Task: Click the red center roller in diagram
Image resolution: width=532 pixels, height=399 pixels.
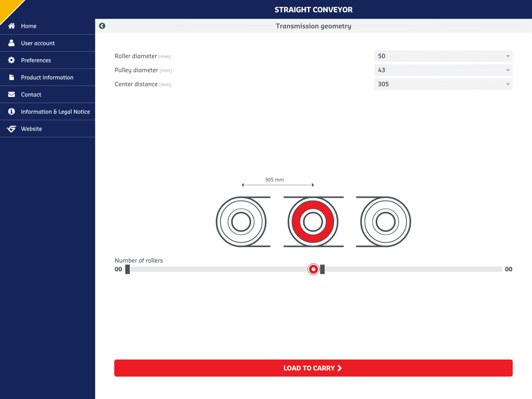Action: pos(313,221)
